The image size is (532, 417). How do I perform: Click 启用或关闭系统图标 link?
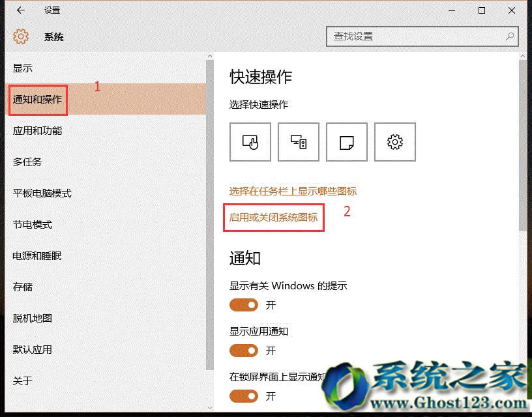tap(273, 217)
